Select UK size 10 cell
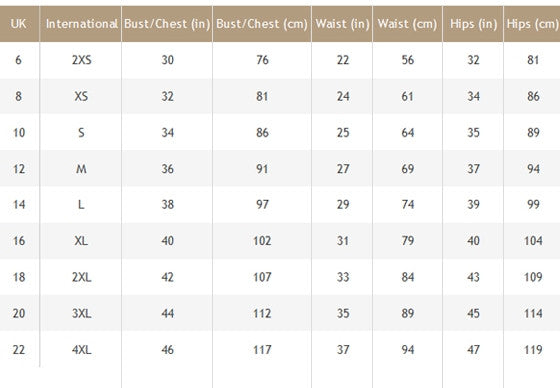560x388 pixels. 19,133
